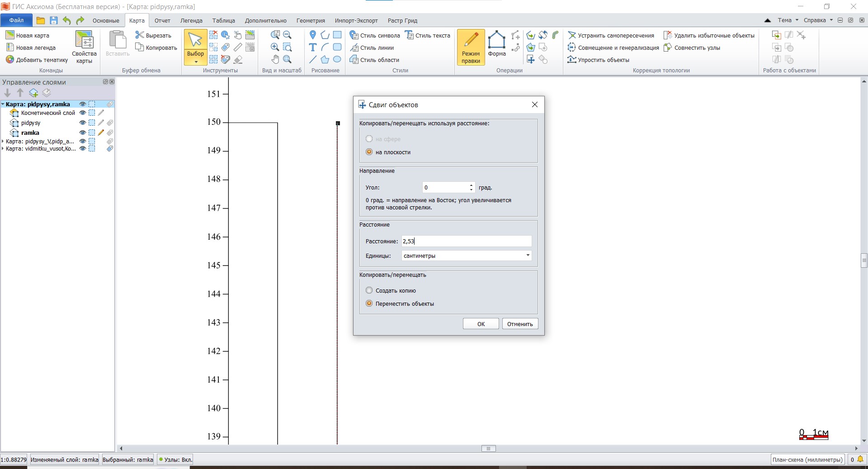Screen dimensions: 868x469
Task: Select the Создать копию radio button
Action: pyautogui.click(x=369, y=290)
